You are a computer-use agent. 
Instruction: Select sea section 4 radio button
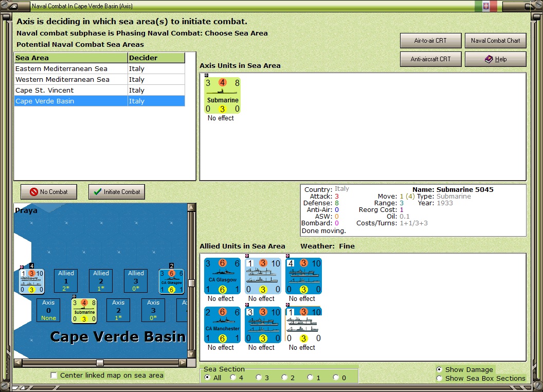tap(233, 378)
